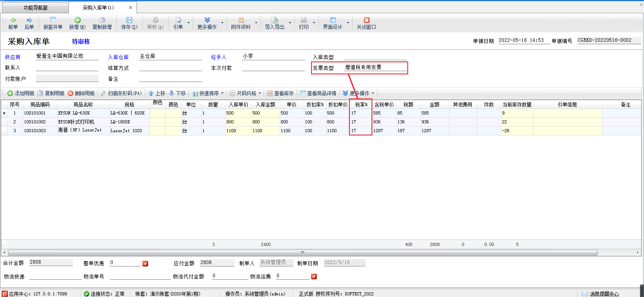Click the 新增 green plus icon
The image size is (644, 297).
[77, 20]
